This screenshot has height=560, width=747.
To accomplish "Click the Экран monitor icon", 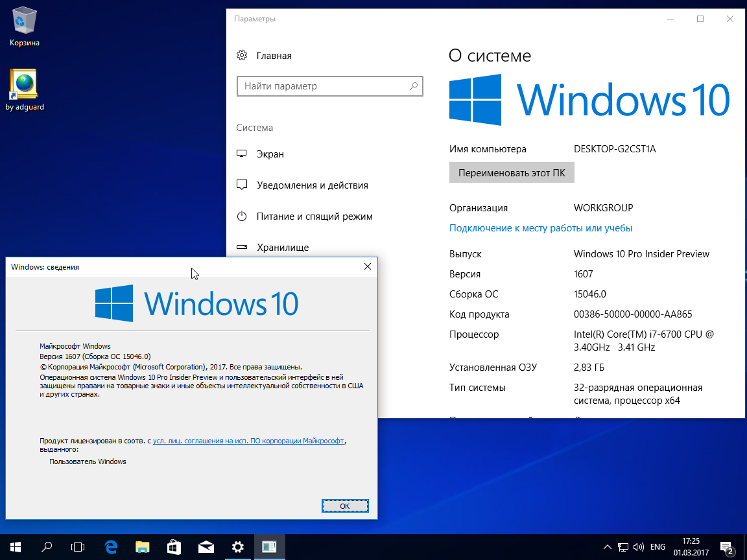I will [x=242, y=154].
